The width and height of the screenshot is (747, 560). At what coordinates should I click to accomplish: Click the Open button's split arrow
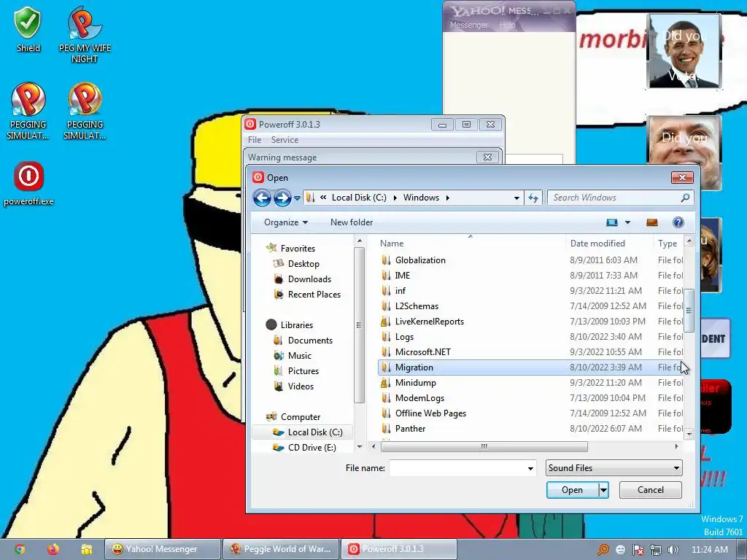coord(603,490)
